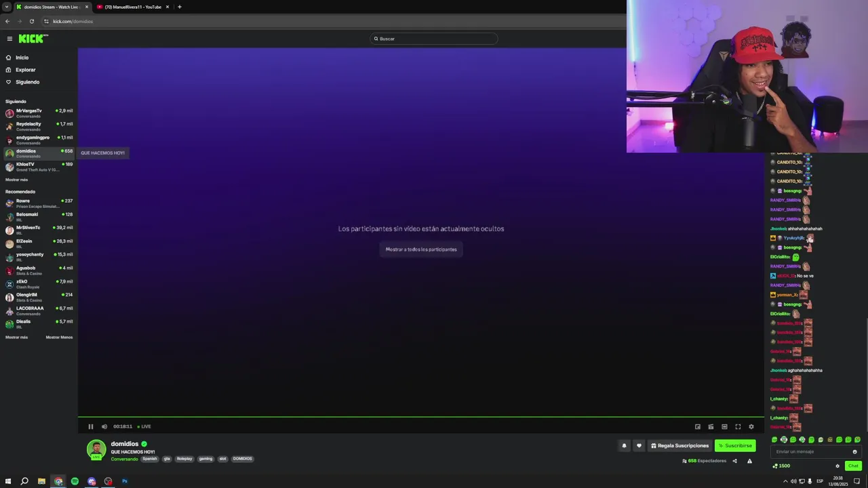Open MrStivenTc recommended channel

click(x=39, y=230)
